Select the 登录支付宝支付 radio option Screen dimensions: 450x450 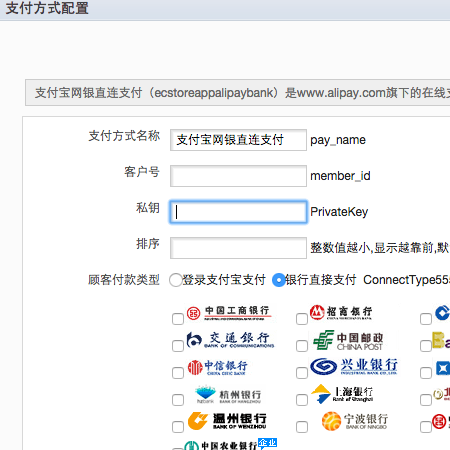(176, 280)
